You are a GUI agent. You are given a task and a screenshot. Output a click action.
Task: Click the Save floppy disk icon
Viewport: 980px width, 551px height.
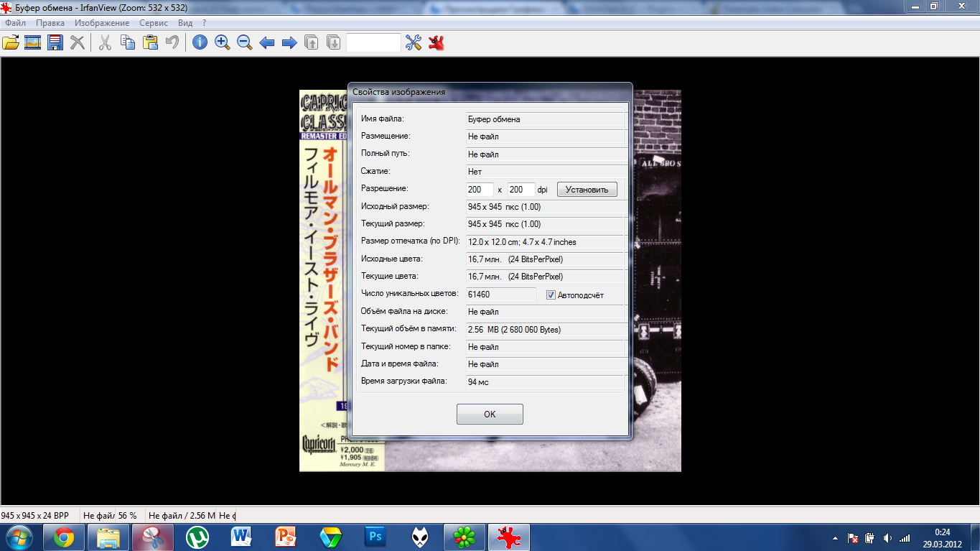point(55,42)
